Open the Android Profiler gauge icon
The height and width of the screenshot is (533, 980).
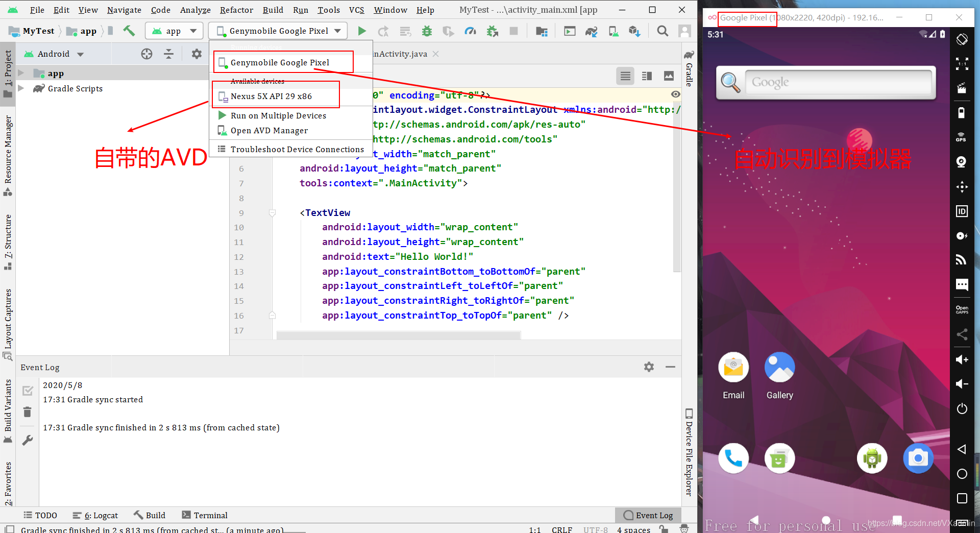click(470, 31)
